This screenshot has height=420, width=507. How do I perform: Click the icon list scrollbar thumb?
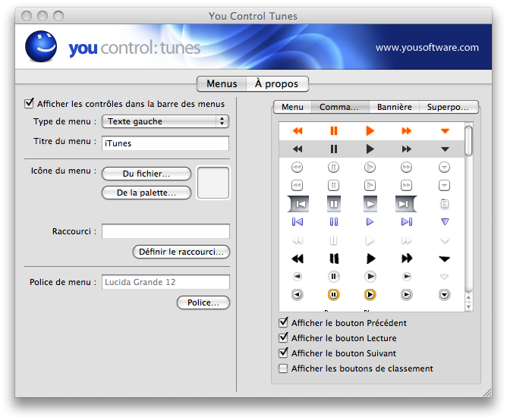tap(468, 140)
